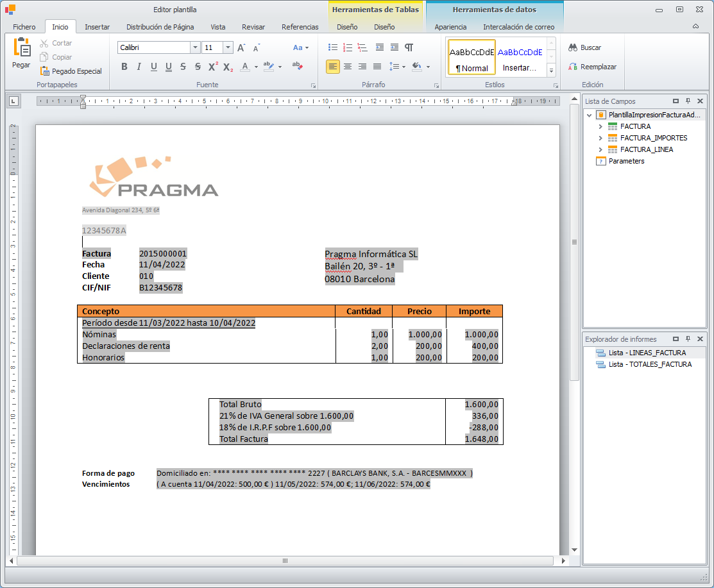Apply text highlight color swatch
Viewport: 714px width, 588px height.
click(x=269, y=67)
